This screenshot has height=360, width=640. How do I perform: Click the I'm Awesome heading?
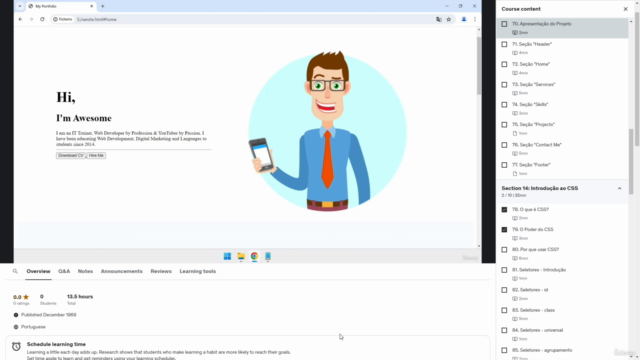(x=84, y=118)
